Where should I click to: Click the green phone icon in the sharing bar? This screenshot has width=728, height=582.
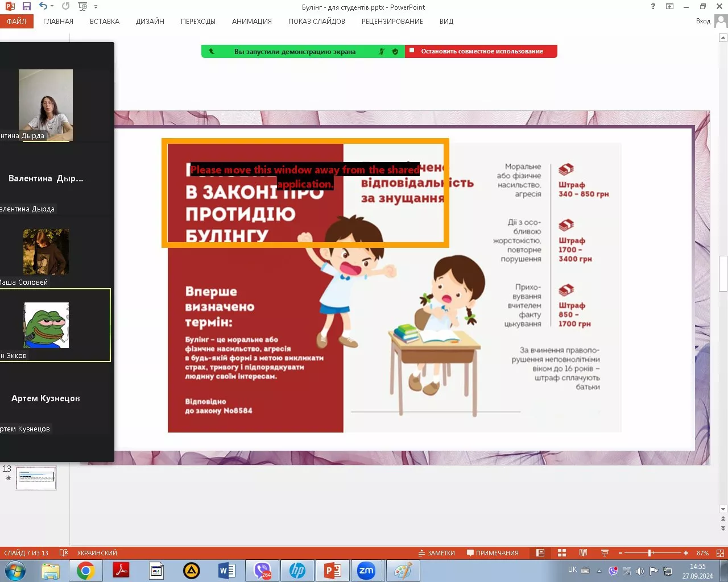(212, 51)
